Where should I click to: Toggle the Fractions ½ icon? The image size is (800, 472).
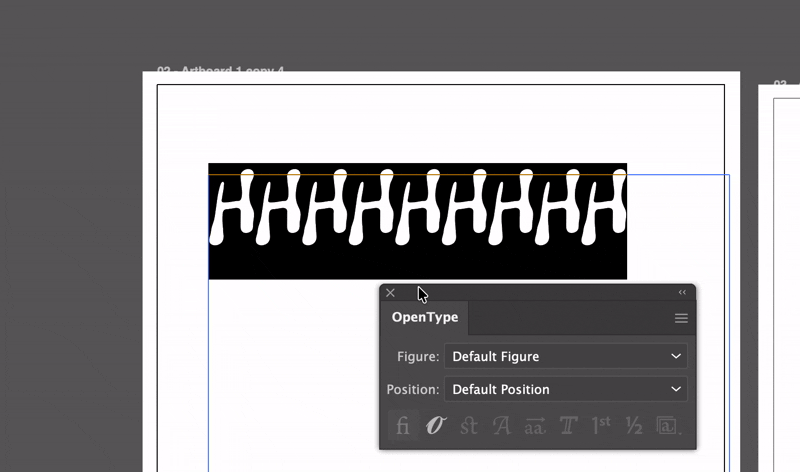tap(634, 425)
